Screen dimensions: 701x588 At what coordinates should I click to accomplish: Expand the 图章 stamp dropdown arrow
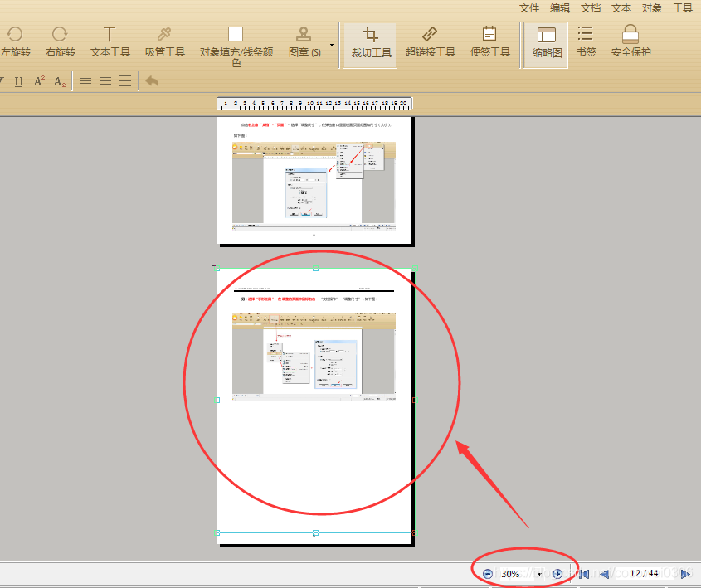click(332, 45)
